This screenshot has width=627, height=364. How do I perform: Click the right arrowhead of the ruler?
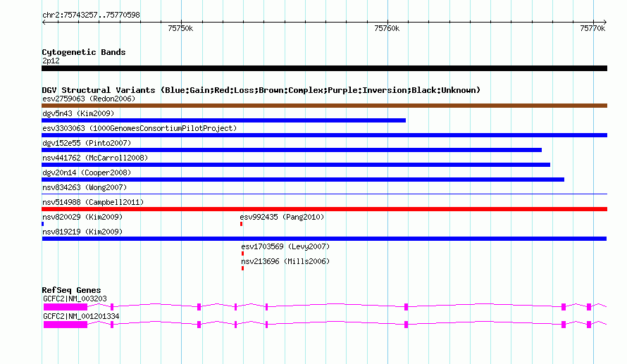(605, 23)
